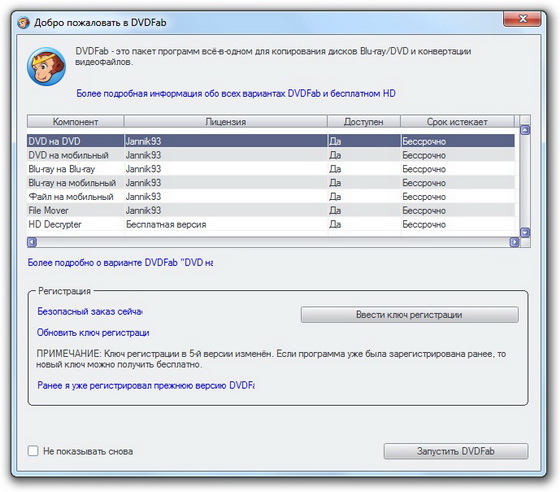
Task: Select the "HD Decrypter" row
Action: pyautogui.click(x=271, y=225)
